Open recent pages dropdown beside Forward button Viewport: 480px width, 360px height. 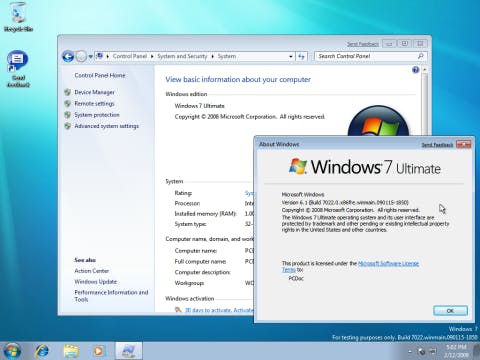90,57
